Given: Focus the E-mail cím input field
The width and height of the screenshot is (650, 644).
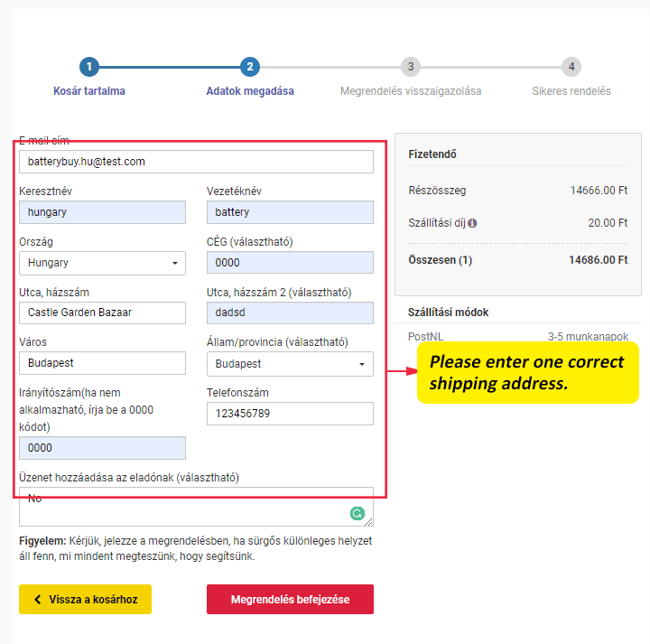Looking at the screenshot, I should 196,162.
